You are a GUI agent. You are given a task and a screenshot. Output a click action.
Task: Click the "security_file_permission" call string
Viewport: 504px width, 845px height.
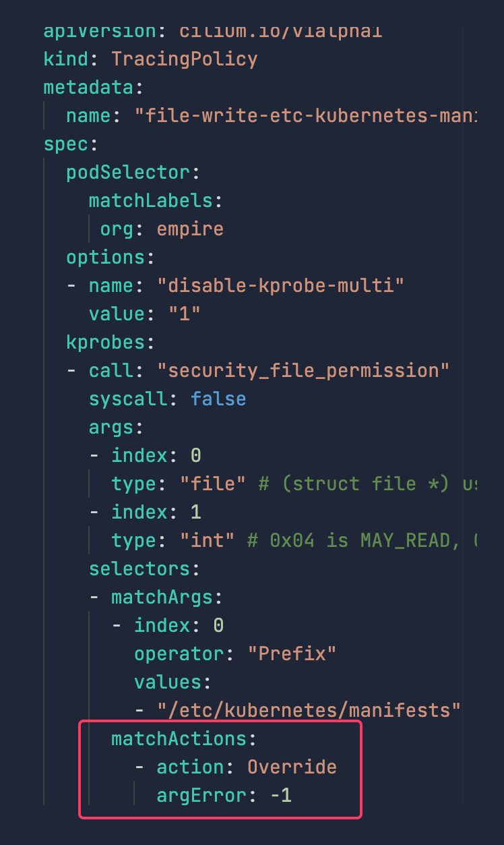tap(303, 371)
